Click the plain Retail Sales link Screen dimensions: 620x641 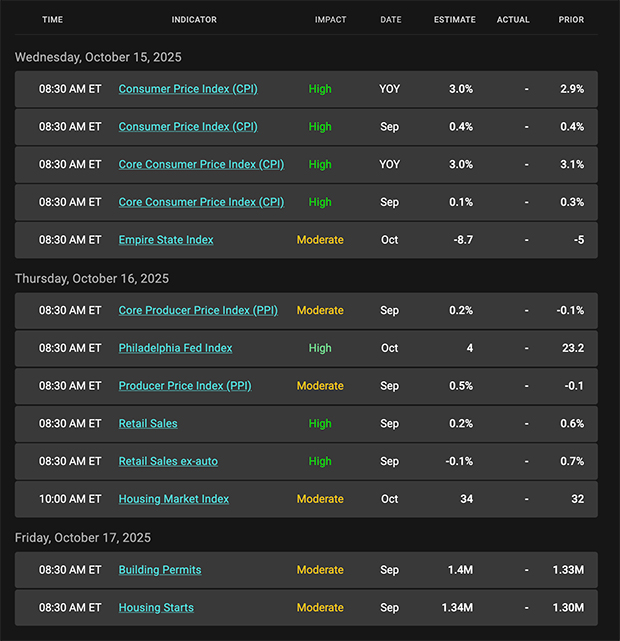[148, 424]
